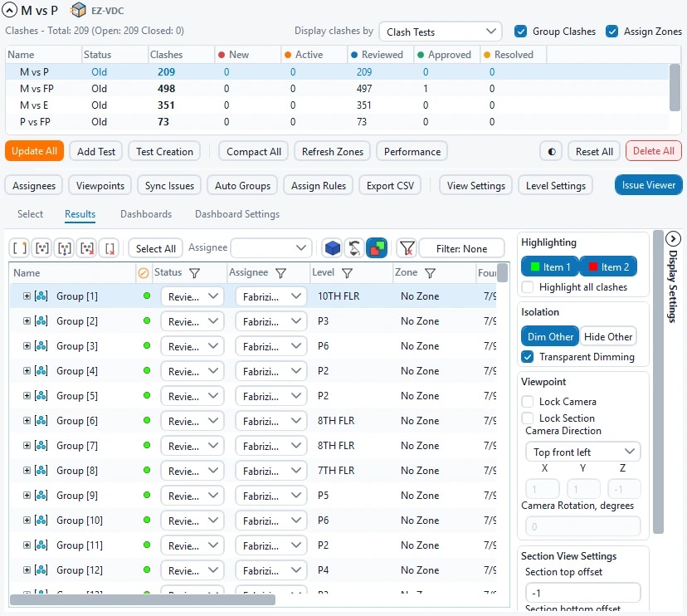687x616 pixels.
Task: Expand the Group [10] tree row
Action: coord(27,520)
